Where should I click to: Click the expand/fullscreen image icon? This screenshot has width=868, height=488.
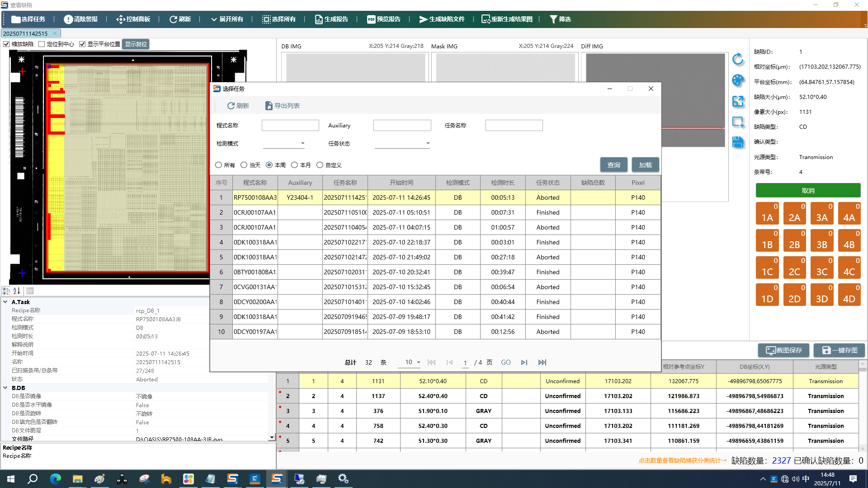pyautogui.click(x=738, y=101)
